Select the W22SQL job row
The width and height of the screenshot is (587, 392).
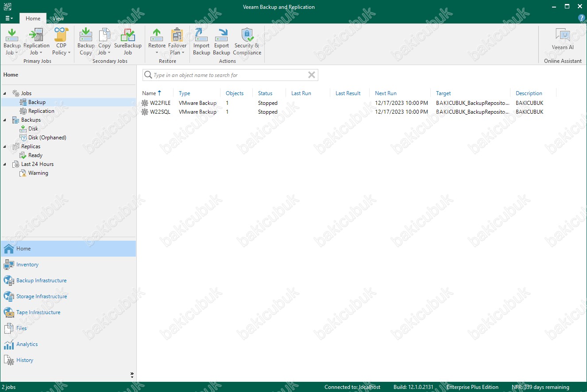[348, 112]
